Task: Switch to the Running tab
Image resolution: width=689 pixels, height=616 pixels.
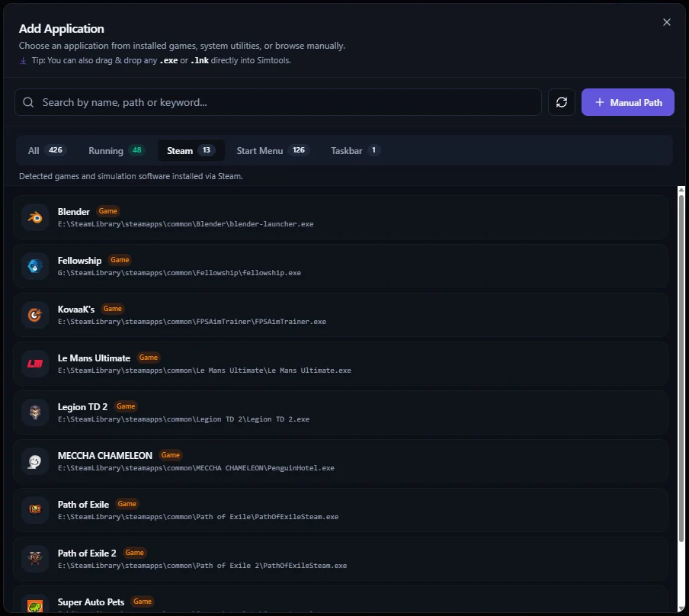Action: click(116, 150)
